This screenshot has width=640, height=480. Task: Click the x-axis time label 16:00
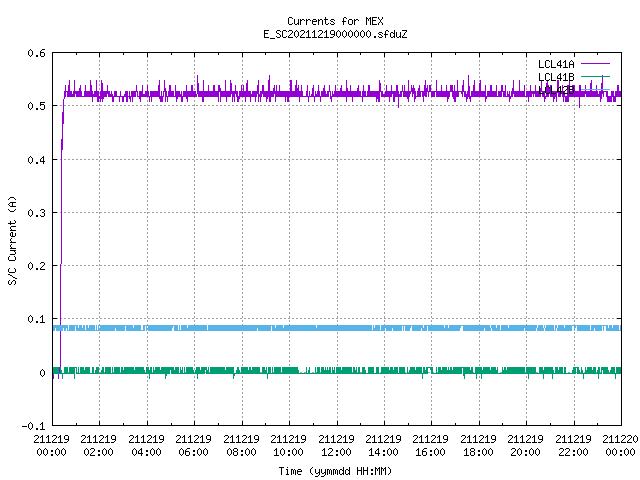click(431, 452)
